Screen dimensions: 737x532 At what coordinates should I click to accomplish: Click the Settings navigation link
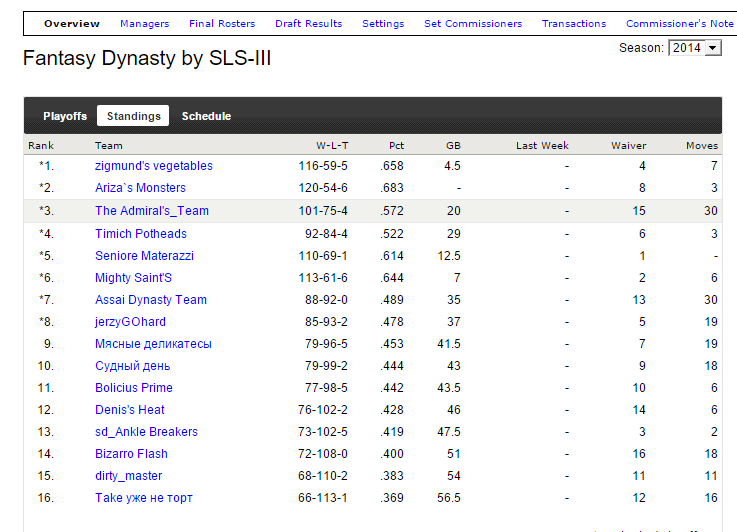pos(383,24)
